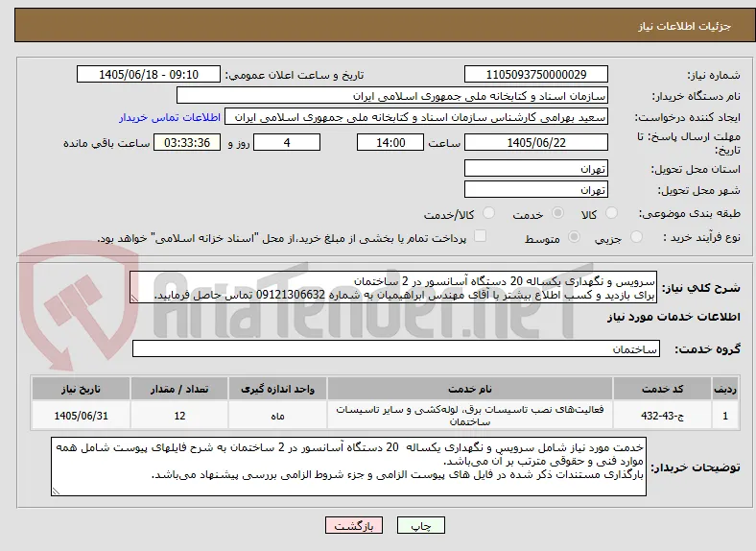Click the resize handle of description box

134,299
